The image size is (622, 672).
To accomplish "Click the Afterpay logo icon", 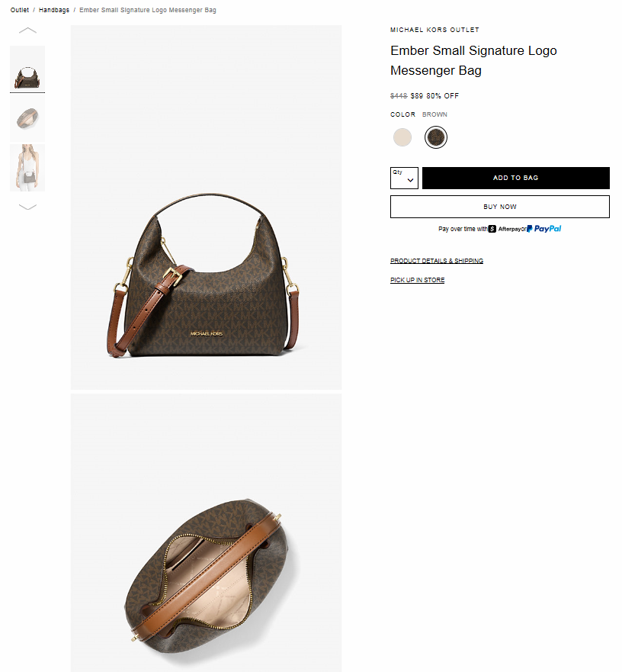I will coord(492,229).
